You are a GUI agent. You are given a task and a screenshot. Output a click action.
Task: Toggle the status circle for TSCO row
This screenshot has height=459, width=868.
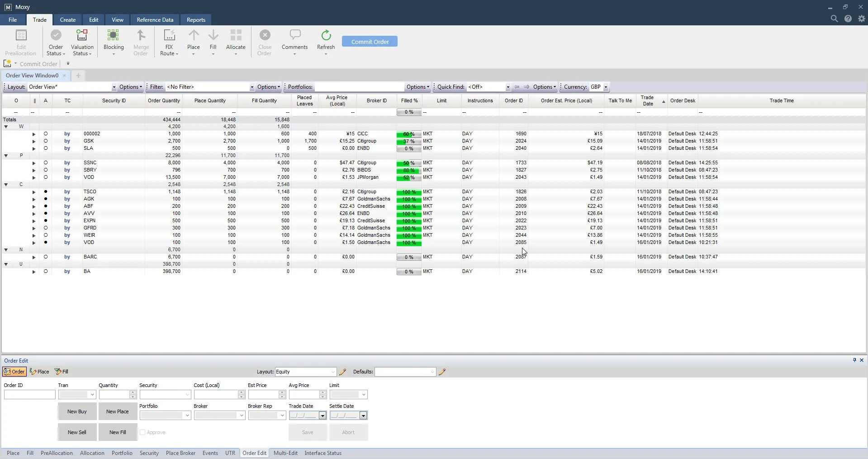point(46,192)
